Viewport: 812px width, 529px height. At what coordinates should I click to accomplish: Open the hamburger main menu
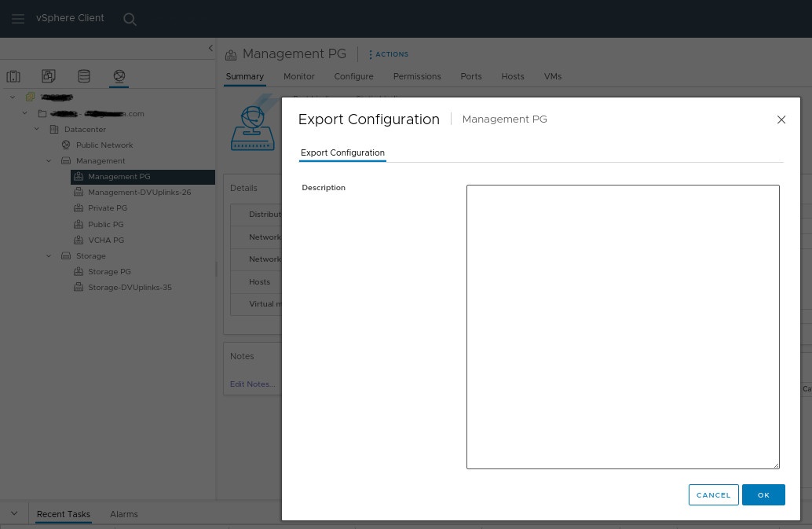tap(18, 19)
